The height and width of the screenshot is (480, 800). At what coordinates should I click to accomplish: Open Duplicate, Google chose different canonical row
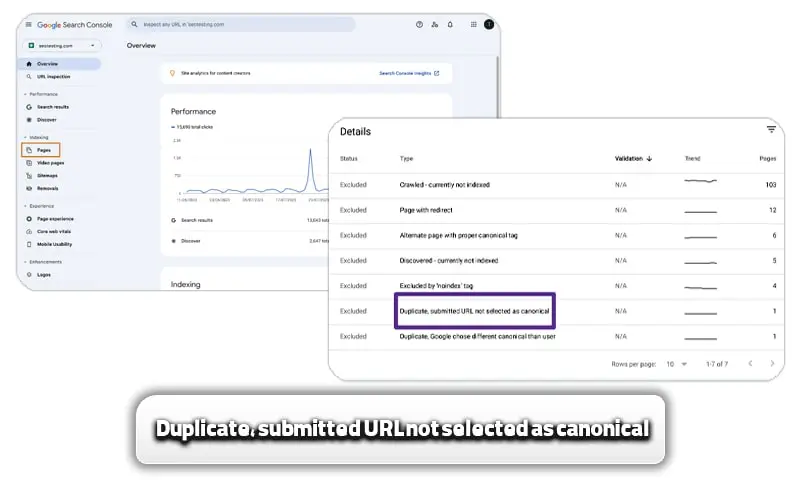click(x=557, y=337)
